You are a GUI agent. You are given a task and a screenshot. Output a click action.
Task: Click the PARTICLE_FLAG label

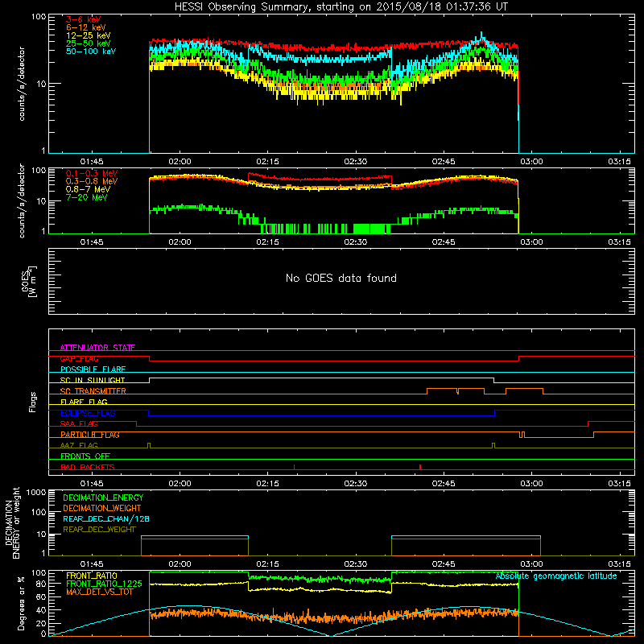pos(90,435)
